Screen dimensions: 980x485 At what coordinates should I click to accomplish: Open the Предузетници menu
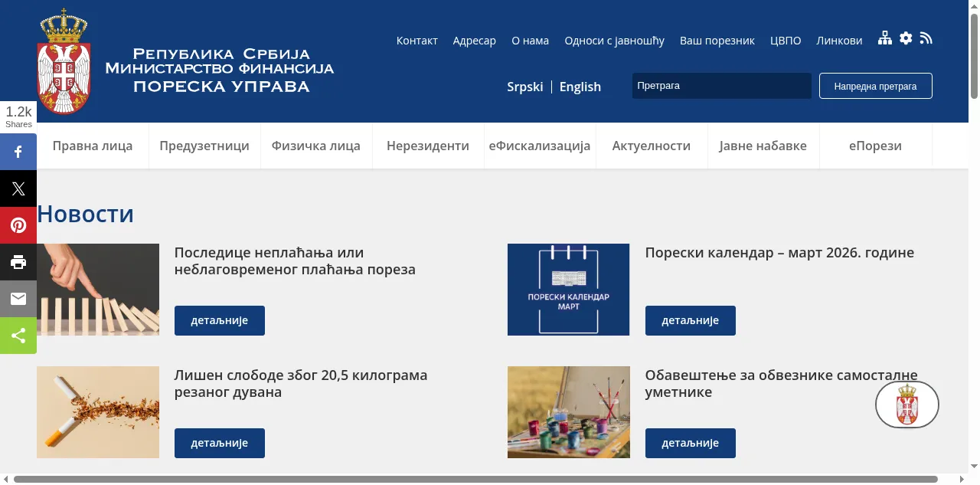204,146
